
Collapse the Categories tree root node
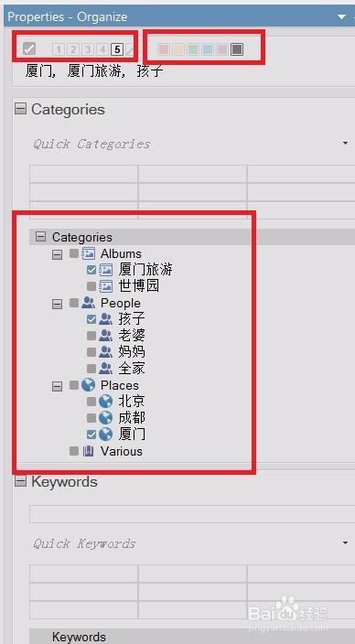pyautogui.click(x=40, y=237)
